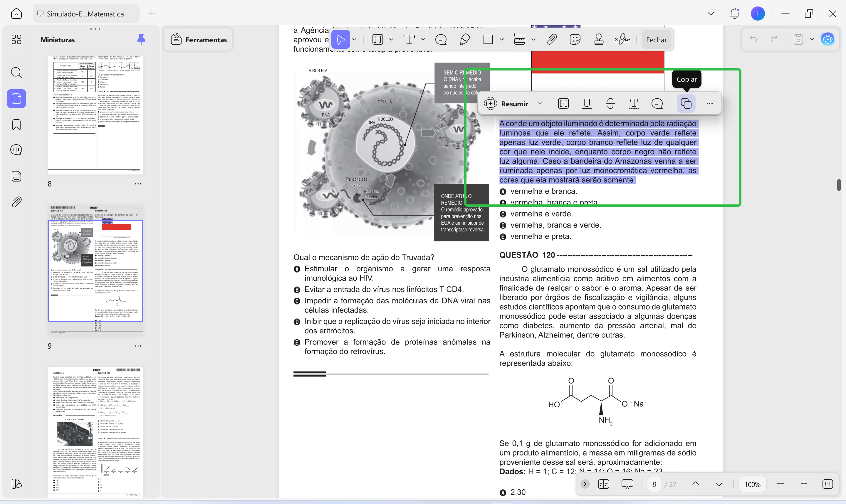This screenshot has height=504, width=846.
Task: Open the signature tool
Action: [x=622, y=39]
